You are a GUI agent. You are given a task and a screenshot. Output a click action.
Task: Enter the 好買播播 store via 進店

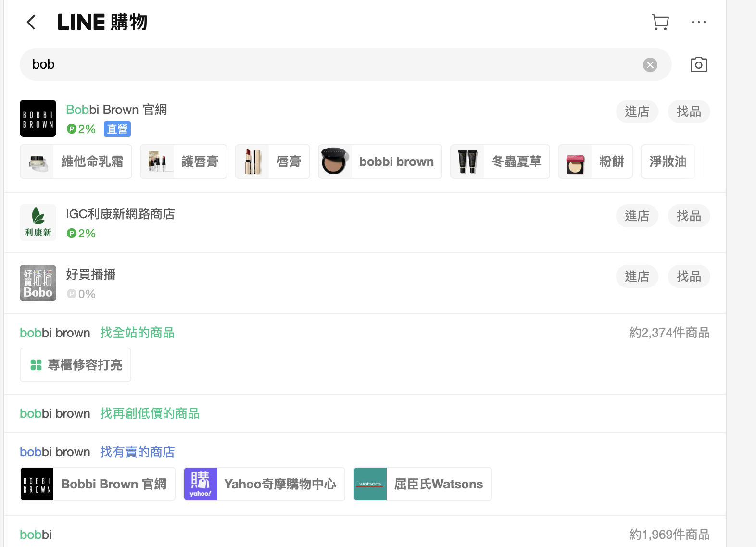(637, 276)
